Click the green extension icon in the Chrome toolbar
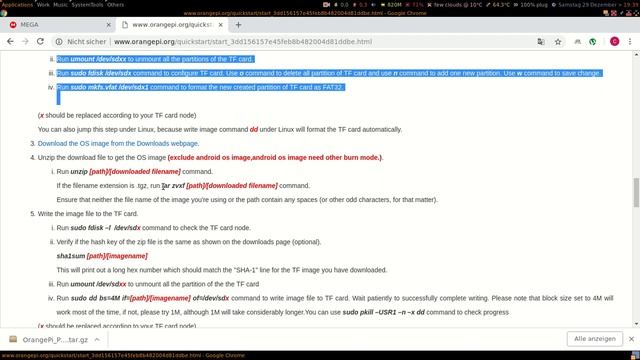This screenshot has height=360, width=640. (x=593, y=42)
